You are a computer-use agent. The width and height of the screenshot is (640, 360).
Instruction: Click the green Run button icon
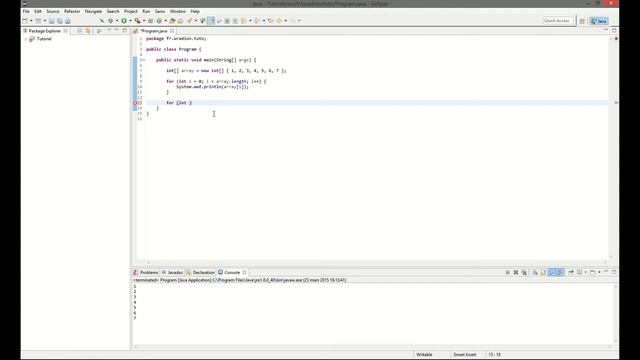pos(124,20)
